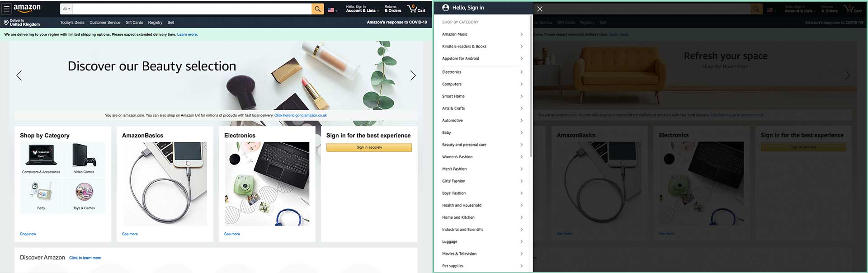Screen dimensions: 868x273
Task: Click the search text field
Action: pos(192,9)
